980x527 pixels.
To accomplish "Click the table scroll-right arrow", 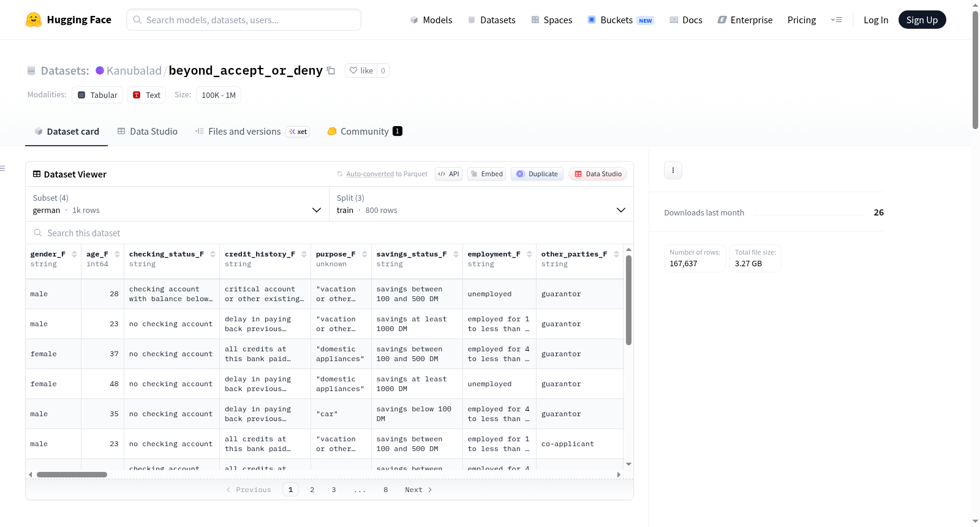I will point(619,474).
